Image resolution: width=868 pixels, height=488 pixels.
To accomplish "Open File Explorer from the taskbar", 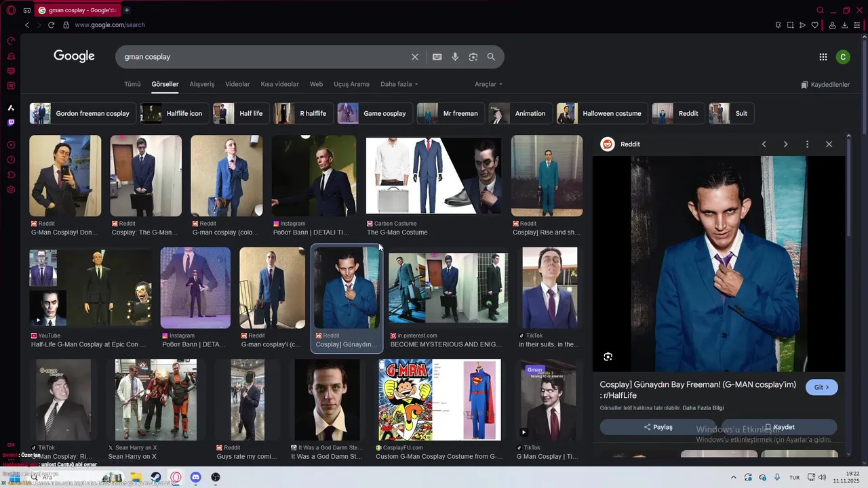I will [136, 477].
